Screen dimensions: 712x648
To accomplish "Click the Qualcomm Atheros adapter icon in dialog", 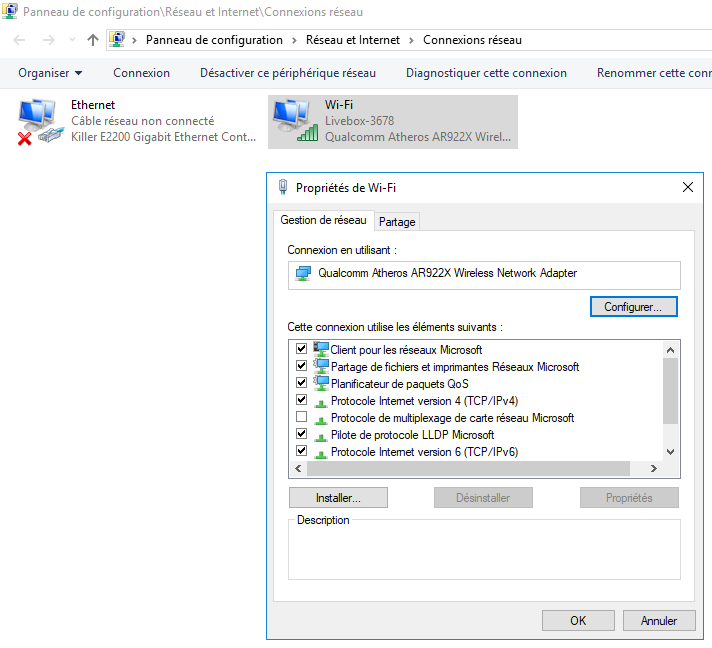I will pyautogui.click(x=304, y=273).
